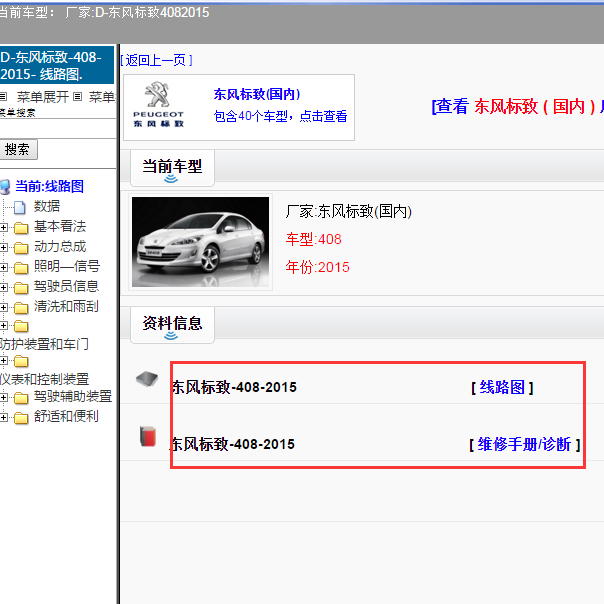Click the folder icon for 基本看法
The image size is (604, 604).
coord(21,228)
